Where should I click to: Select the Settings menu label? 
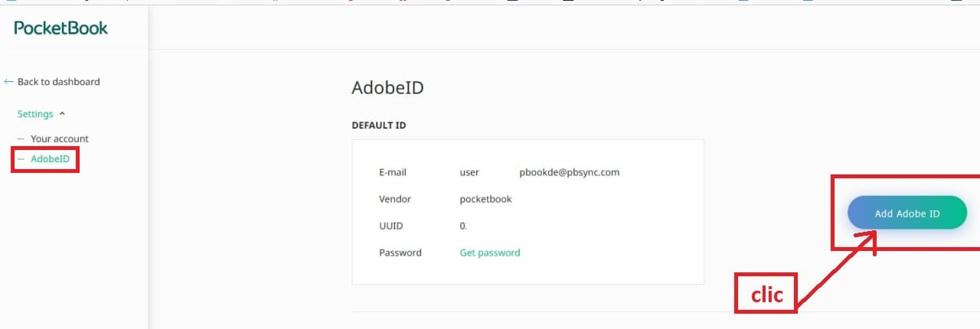35,114
